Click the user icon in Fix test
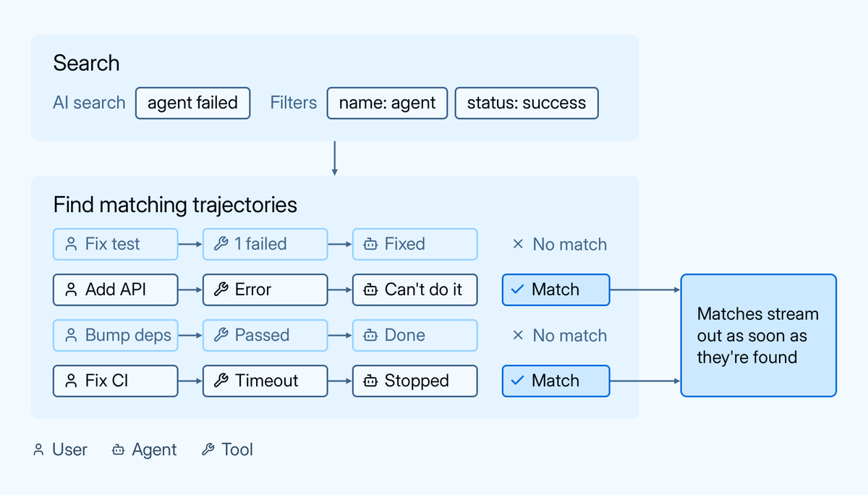 click(x=71, y=245)
